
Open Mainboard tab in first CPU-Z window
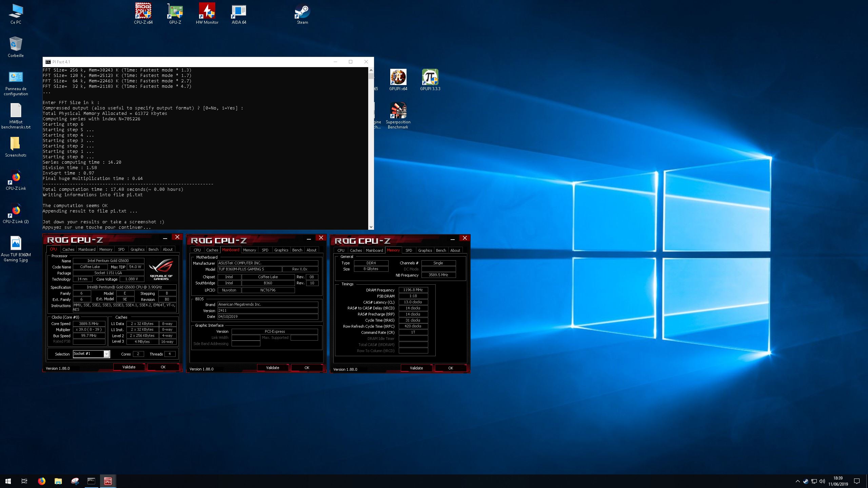tap(87, 249)
